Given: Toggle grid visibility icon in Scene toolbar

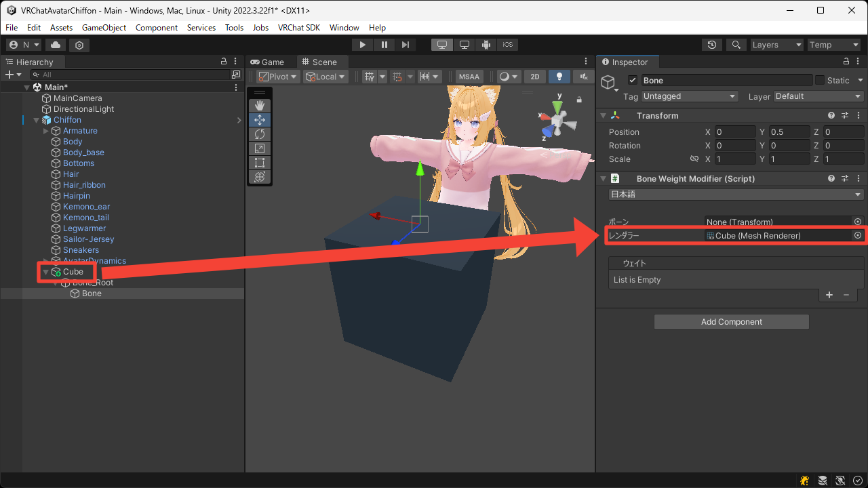Looking at the screenshot, I should (370, 77).
